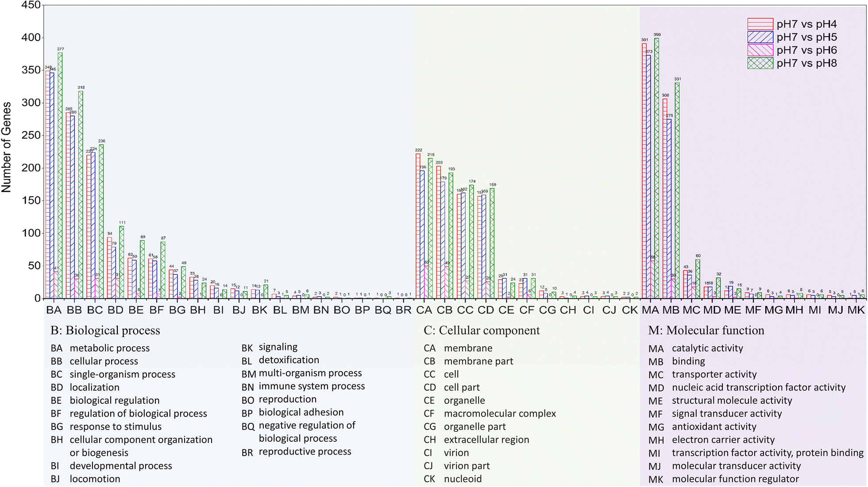Click the 'response to stimulus' key entry

[116, 427]
